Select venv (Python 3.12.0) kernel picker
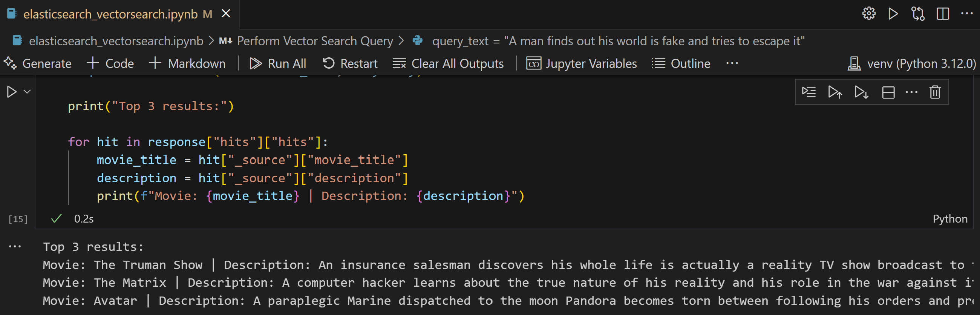980x315 pixels. click(911, 63)
